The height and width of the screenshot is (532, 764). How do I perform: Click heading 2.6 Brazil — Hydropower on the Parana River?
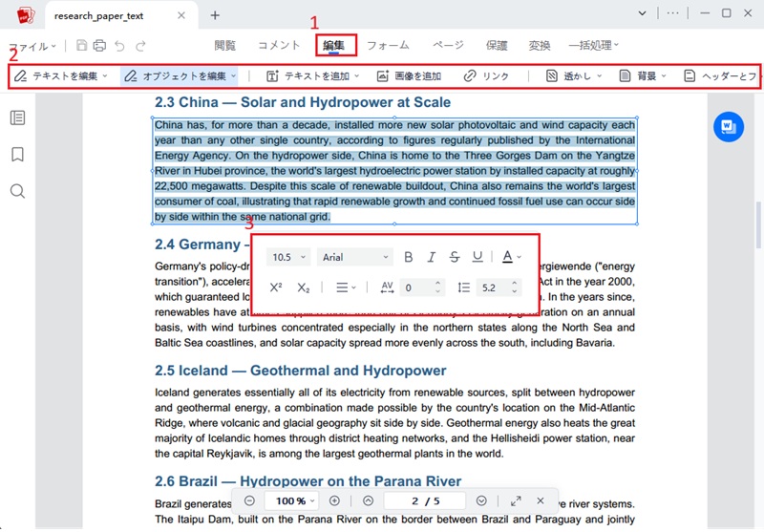pos(308,481)
